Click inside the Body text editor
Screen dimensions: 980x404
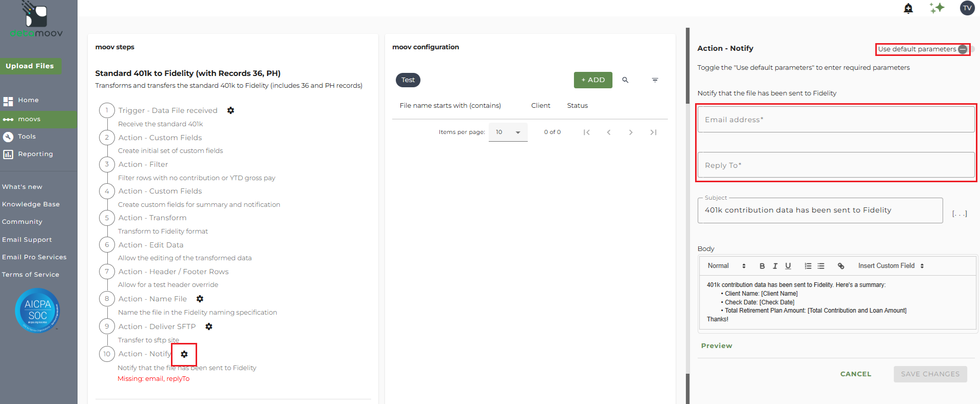[x=837, y=302]
